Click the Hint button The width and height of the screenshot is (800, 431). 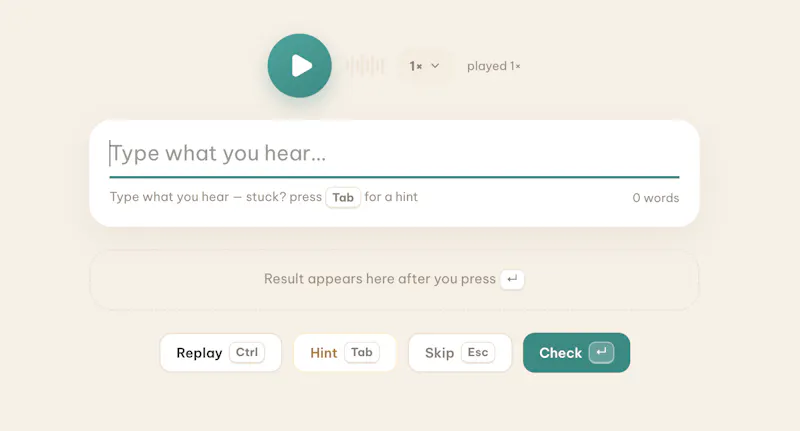(345, 353)
